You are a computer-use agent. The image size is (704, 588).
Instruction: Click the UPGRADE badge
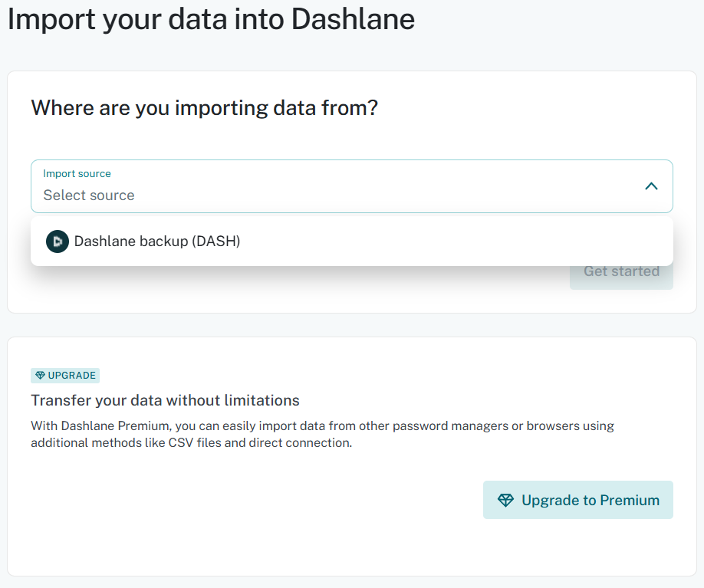click(x=65, y=376)
